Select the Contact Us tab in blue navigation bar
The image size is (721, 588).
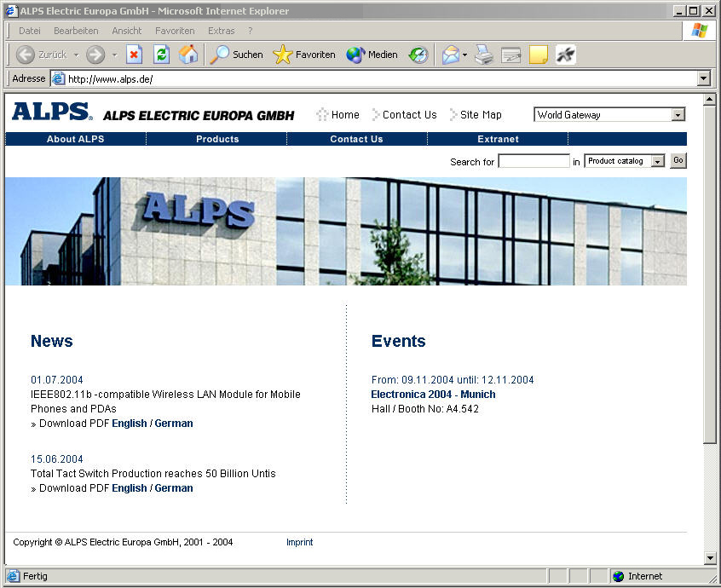[x=357, y=139]
